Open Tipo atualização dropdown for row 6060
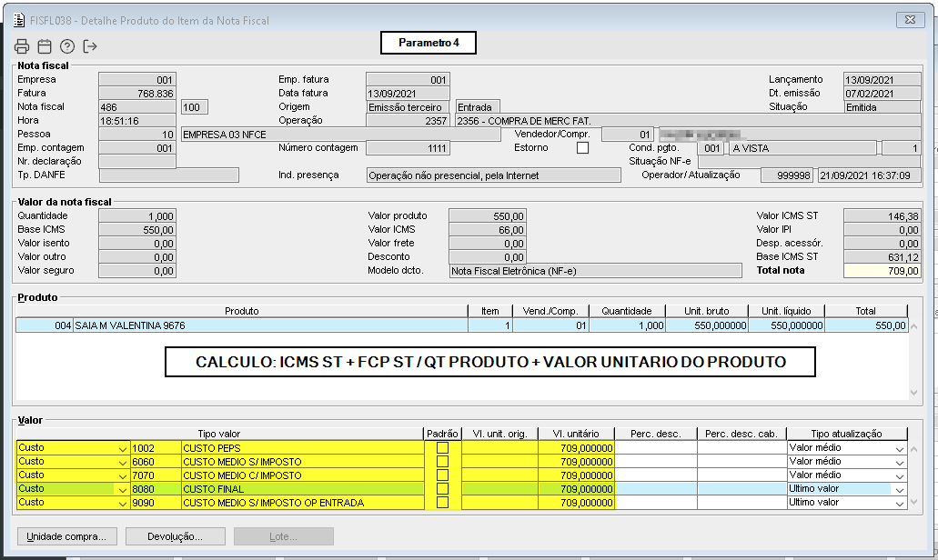 pyautogui.click(x=899, y=462)
